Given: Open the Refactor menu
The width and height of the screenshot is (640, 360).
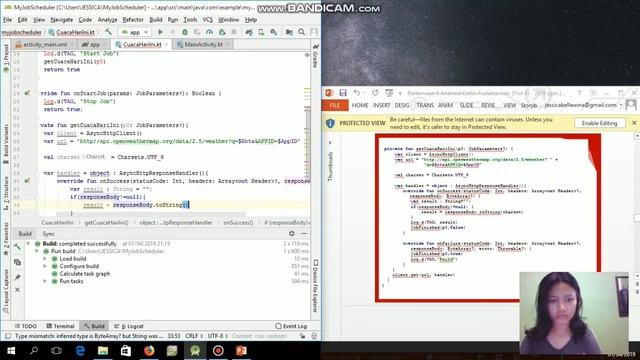Looking at the screenshot, I should [x=133, y=20].
